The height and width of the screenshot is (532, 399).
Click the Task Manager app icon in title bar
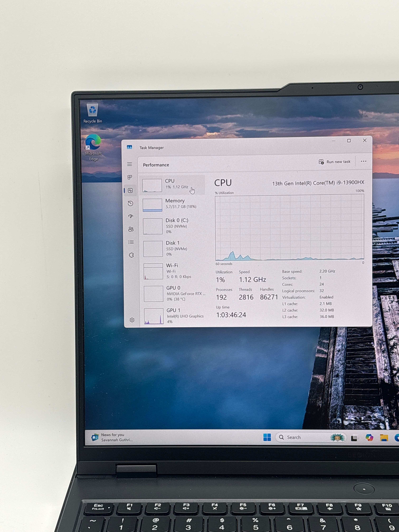pyautogui.click(x=129, y=147)
